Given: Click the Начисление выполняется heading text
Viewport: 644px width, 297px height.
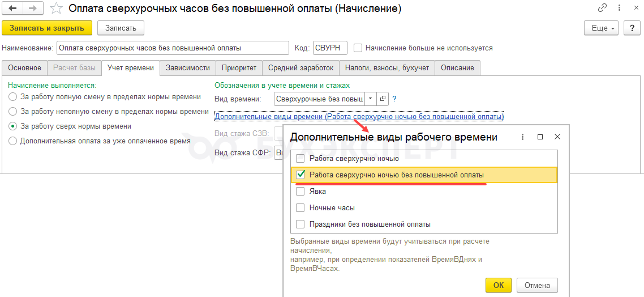Looking at the screenshot, I should pos(52,86).
